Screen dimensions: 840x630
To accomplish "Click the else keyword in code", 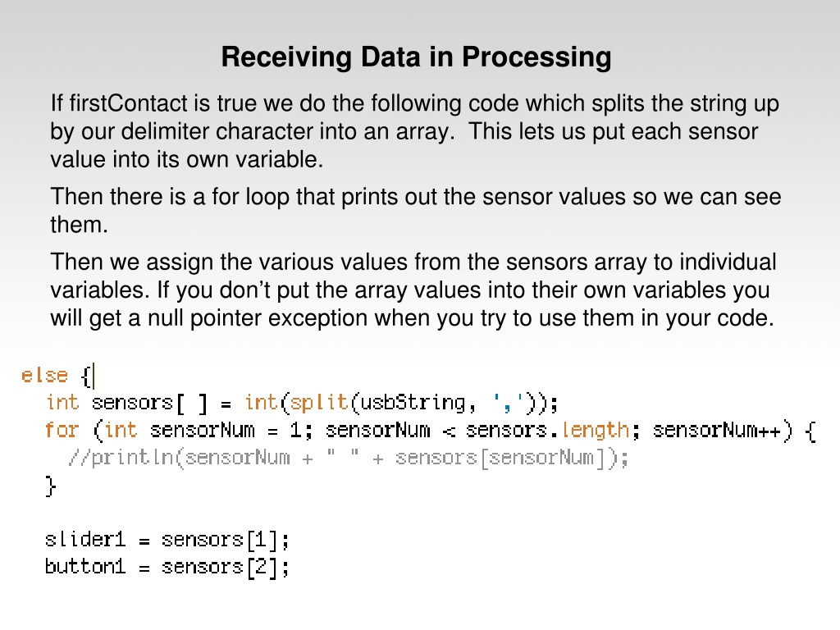I will (x=44, y=375).
